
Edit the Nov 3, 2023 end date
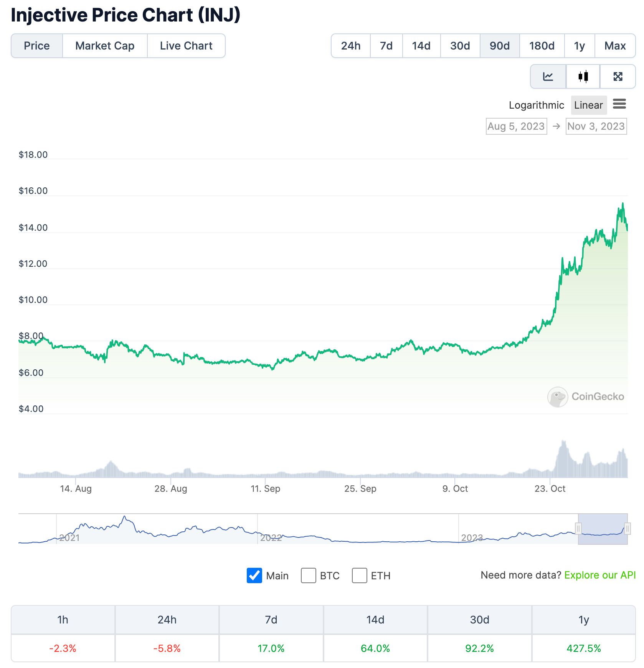[x=596, y=126]
